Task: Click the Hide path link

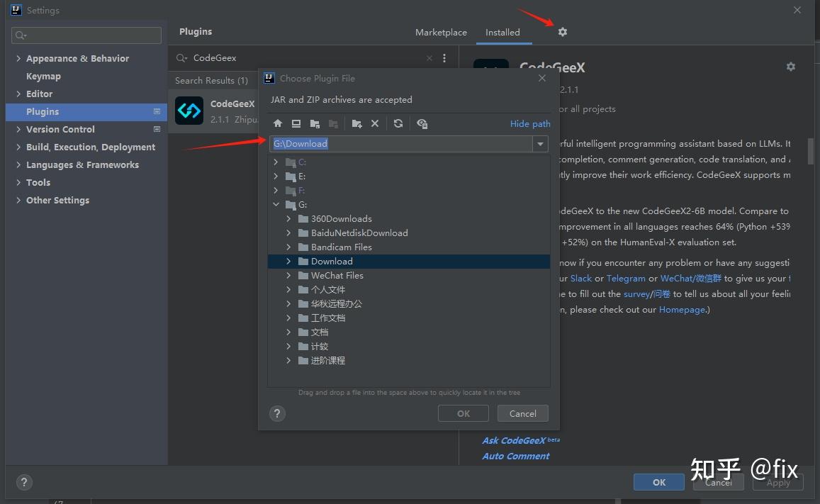Action: (529, 123)
